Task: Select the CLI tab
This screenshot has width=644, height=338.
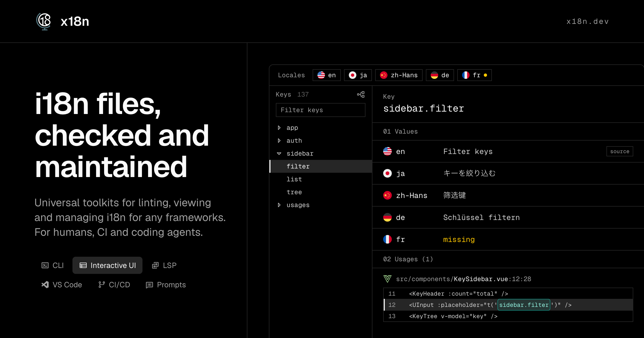Action: point(53,265)
